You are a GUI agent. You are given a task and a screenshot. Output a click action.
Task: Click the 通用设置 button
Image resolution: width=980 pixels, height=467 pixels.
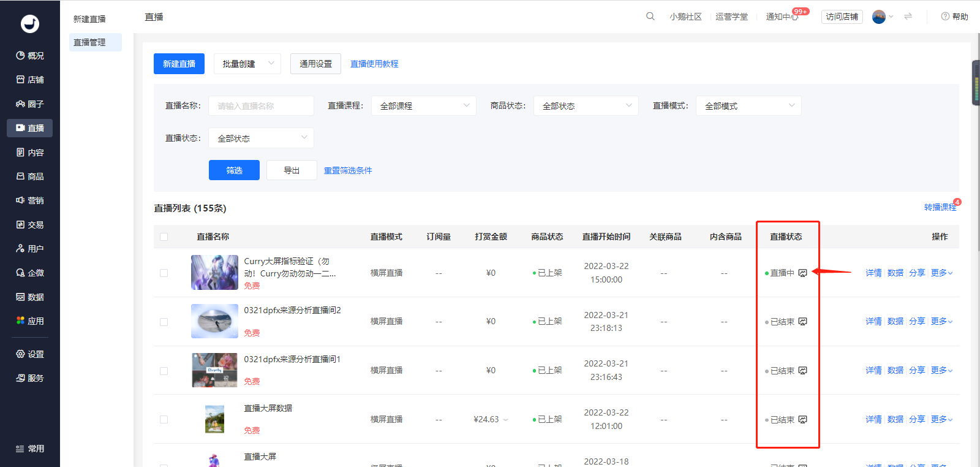pyautogui.click(x=315, y=64)
